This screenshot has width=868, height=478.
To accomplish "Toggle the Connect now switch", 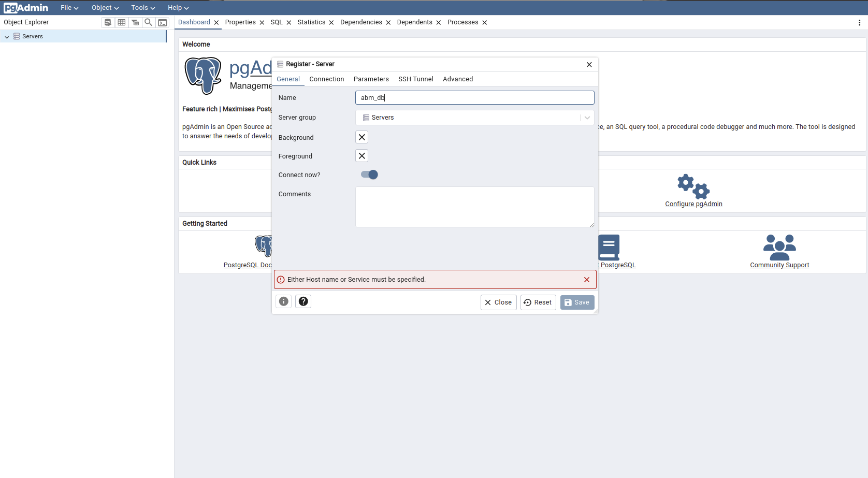I will tap(369, 175).
